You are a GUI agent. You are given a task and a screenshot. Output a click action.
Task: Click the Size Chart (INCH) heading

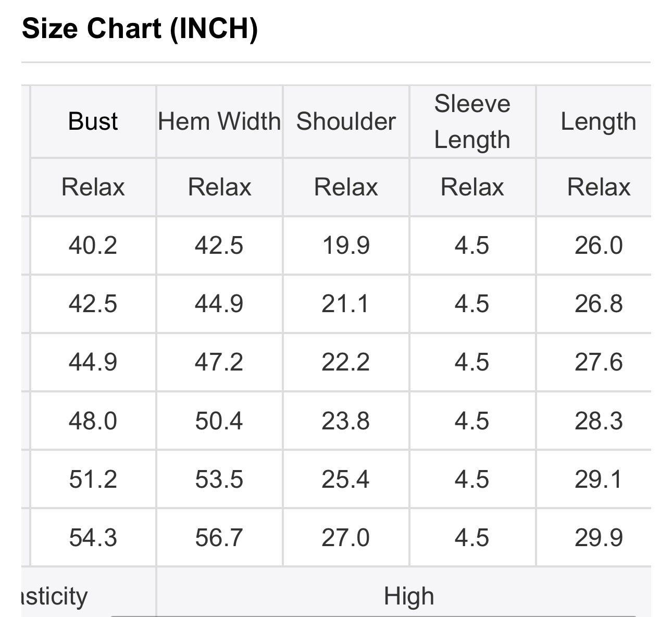pos(140,28)
